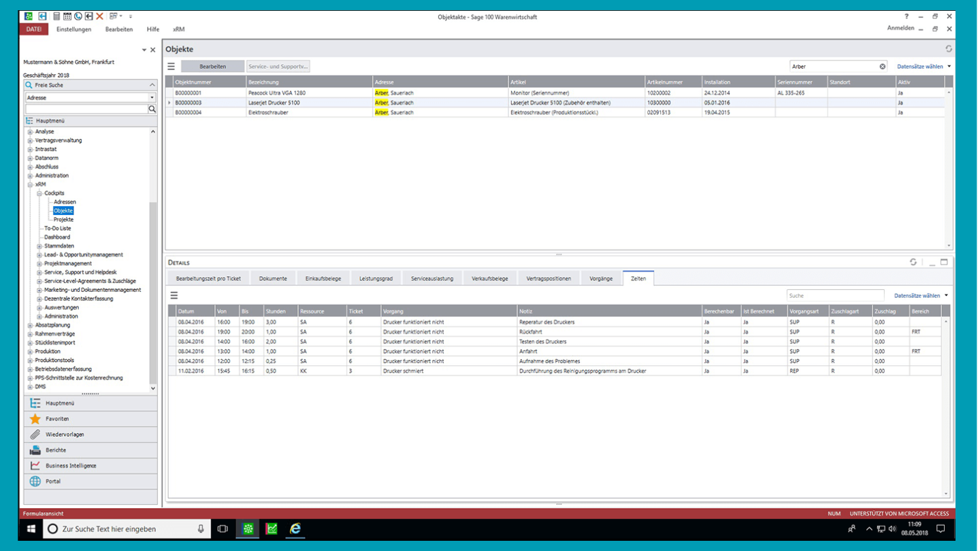980x551 pixels.
Task: Open the hamburger menu in the Objekte panel
Action: tap(171, 66)
